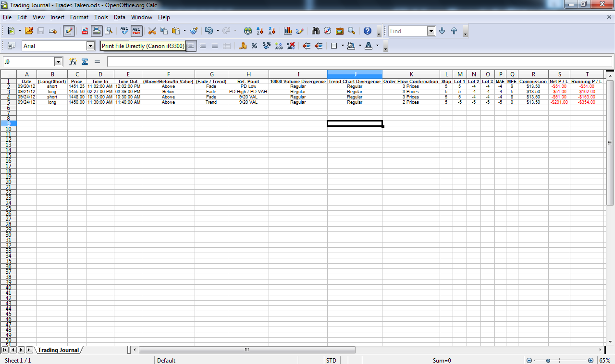Center align cell contents horizontally
Viewport: 615px width, 364px height.
point(191,46)
